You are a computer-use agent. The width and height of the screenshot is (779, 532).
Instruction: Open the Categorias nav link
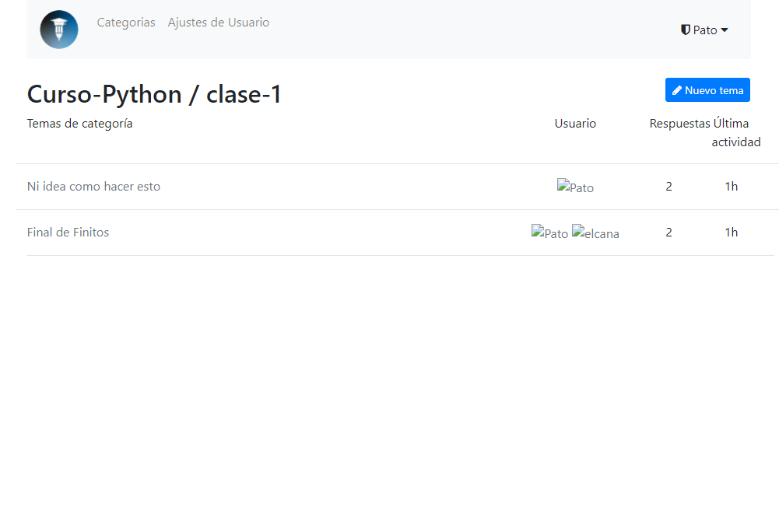126,23
